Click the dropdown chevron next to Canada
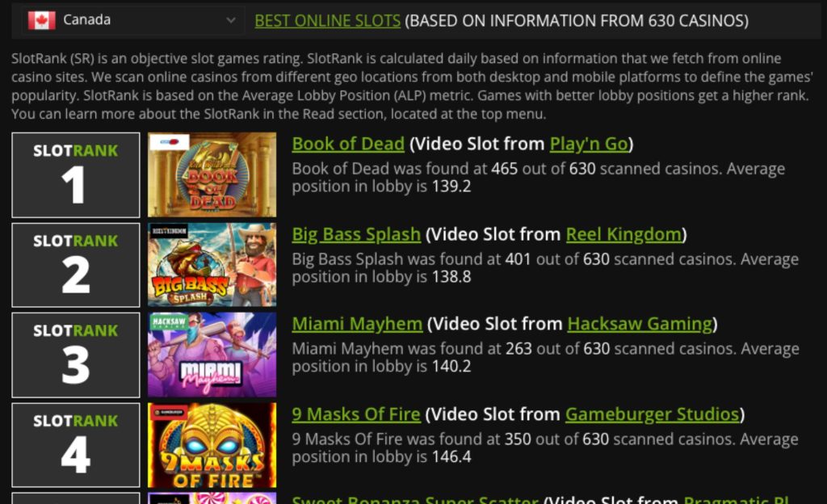Image resolution: width=827 pixels, height=504 pixels. click(x=230, y=20)
